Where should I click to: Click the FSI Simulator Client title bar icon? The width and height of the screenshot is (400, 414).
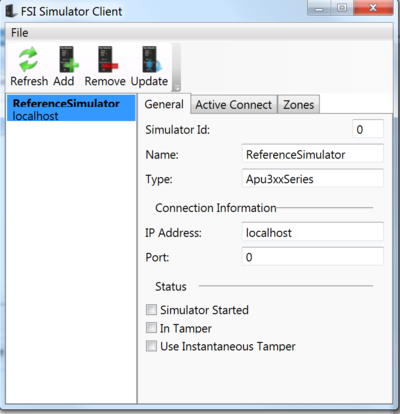(11, 11)
